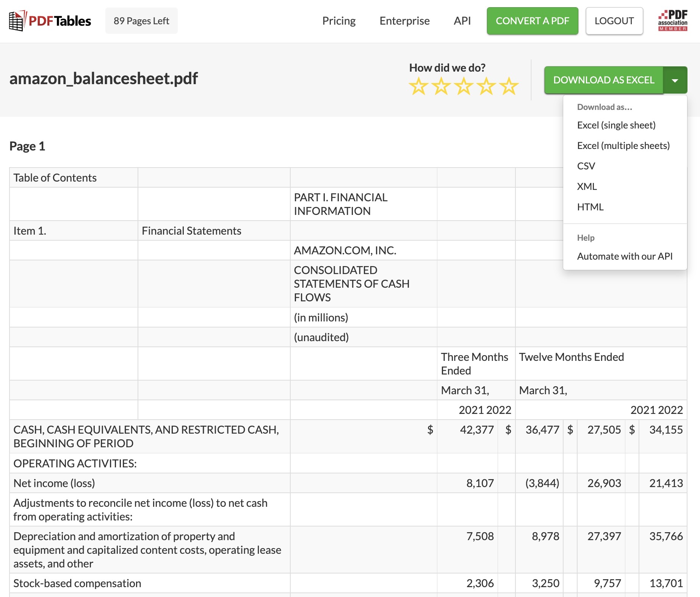Open the API page

pos(462,21)
